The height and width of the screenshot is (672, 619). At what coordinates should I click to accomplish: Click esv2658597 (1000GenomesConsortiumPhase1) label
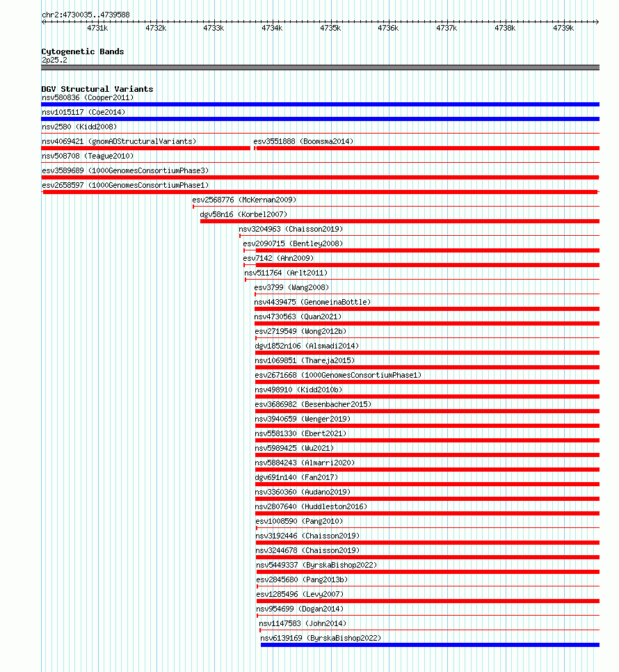(125, 185)
